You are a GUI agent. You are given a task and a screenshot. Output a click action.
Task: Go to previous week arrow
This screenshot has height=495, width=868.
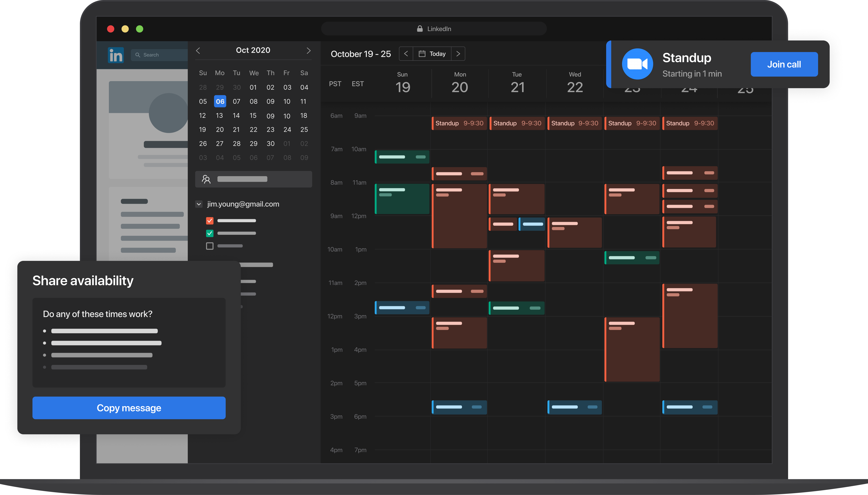pos(406,54)
